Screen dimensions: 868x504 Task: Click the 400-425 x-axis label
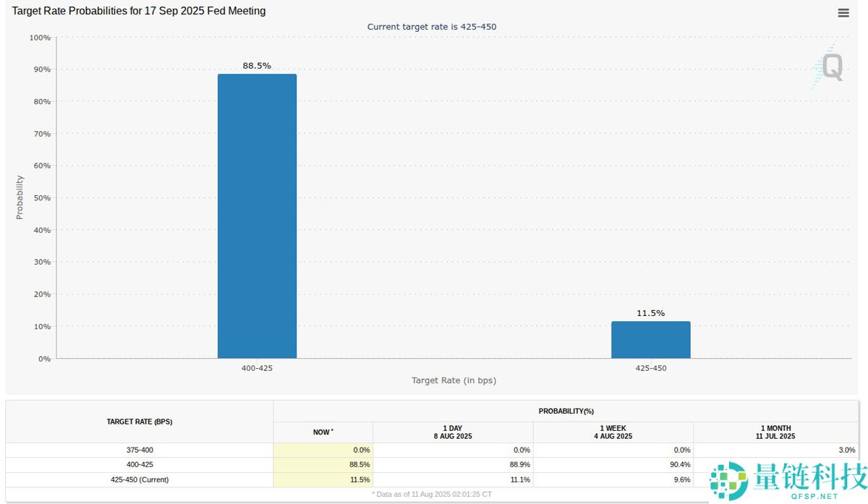[257, 368]
